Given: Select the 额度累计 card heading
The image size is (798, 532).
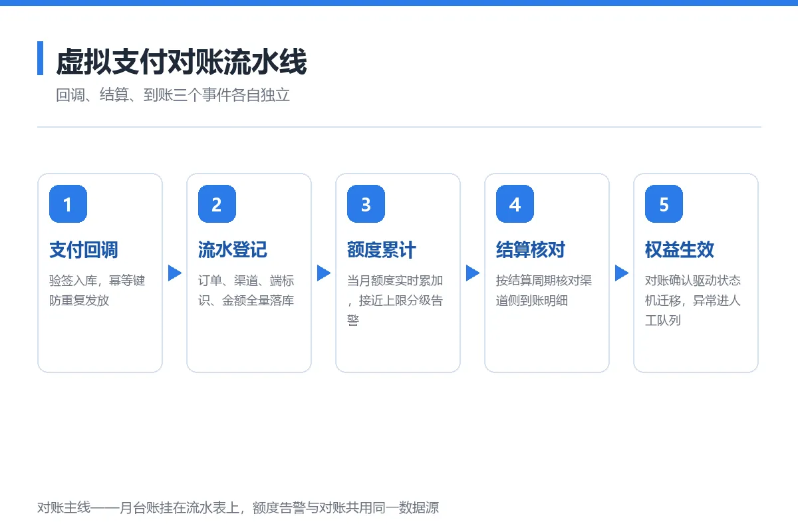Looking at the screenshot, I should [x=382, y=250].
